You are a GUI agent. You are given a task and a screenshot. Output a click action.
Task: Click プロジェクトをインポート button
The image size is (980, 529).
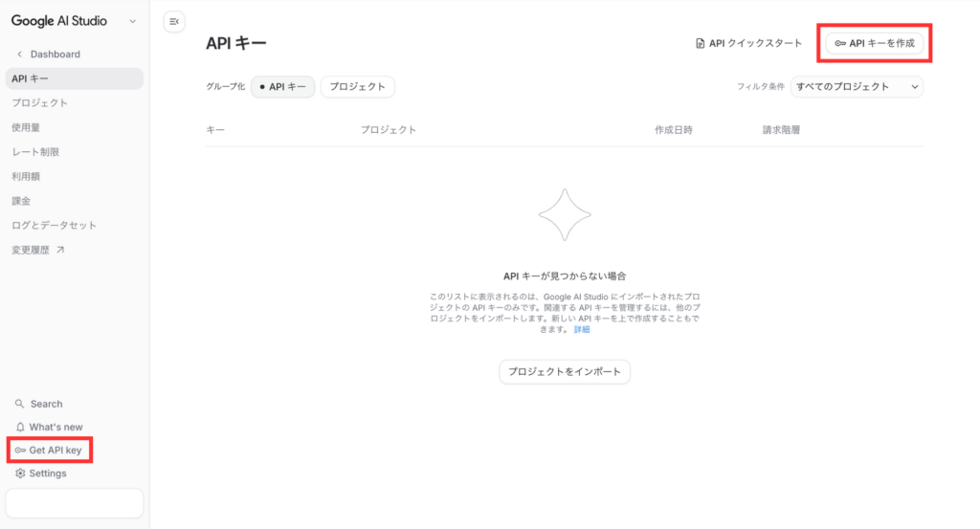[565, 371]
